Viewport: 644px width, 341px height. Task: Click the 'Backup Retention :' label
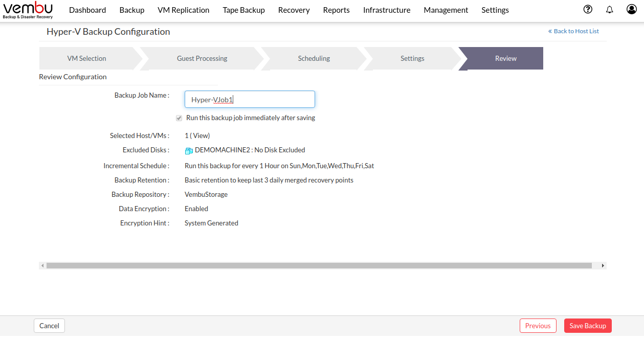coord(142,180)
